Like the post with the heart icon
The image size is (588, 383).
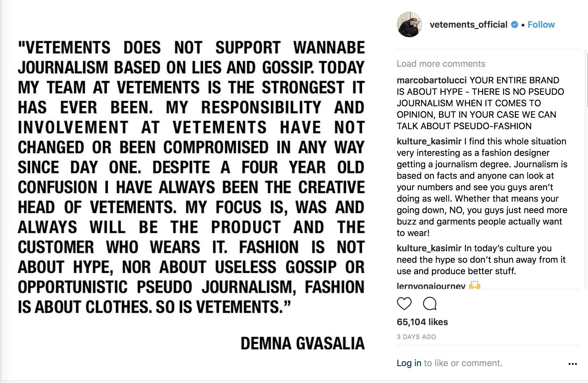[x=404, y=304]
